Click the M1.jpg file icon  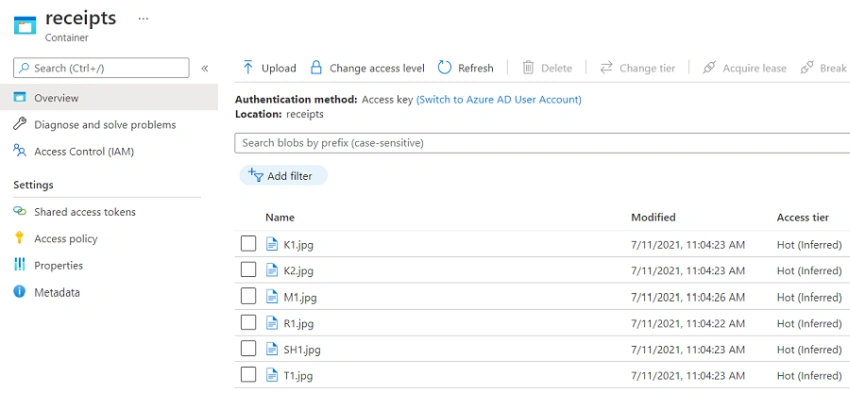pyautogui.click(x=272, y=296)
